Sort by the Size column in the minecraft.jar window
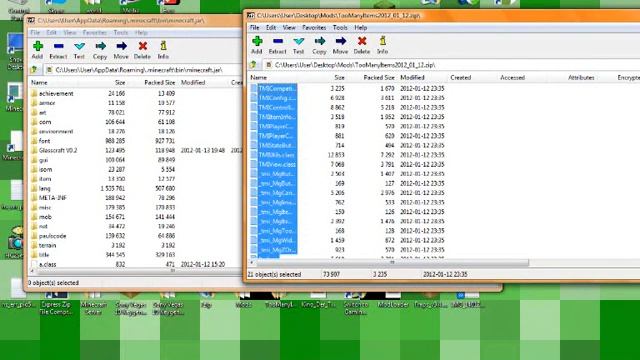The height and width of the screenshot is (360, 640). coord(120,82)
